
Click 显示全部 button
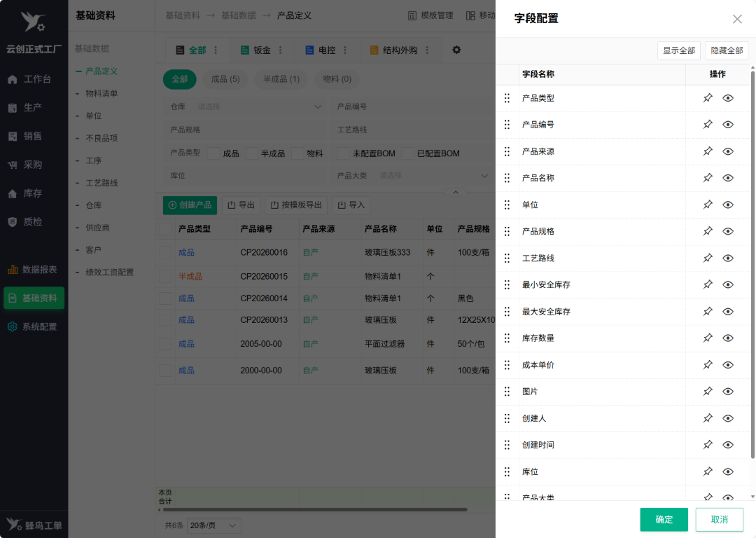[x=679, y=50]
